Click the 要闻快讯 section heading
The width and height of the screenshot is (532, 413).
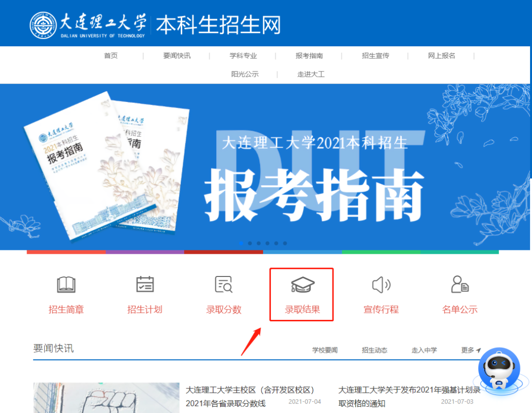53,348
